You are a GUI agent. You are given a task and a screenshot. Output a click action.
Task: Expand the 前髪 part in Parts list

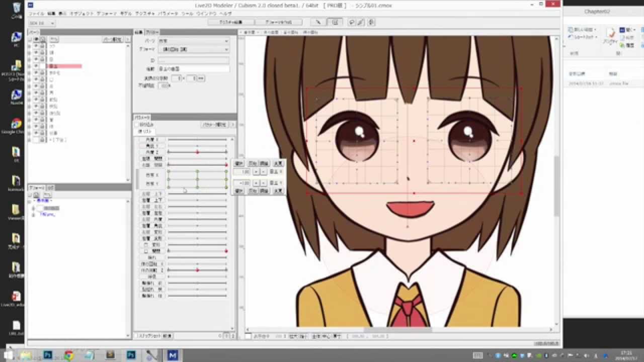[x=30, y=100]
